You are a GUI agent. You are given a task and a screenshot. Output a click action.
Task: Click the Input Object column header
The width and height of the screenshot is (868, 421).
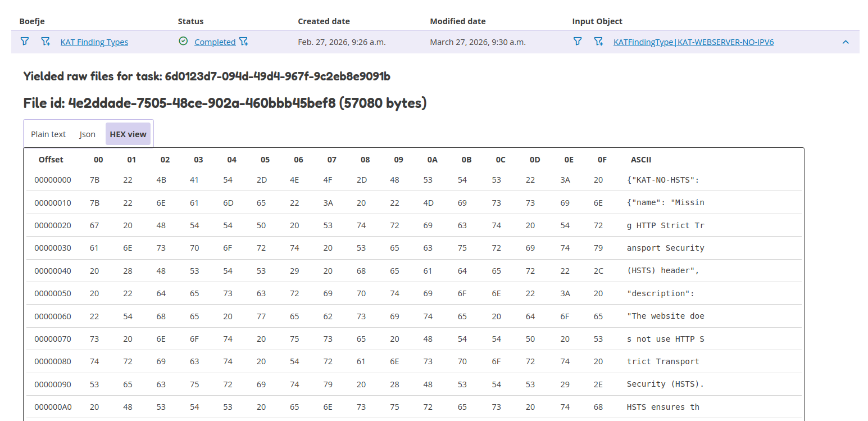pyautogui.click(x=597, y=21)
